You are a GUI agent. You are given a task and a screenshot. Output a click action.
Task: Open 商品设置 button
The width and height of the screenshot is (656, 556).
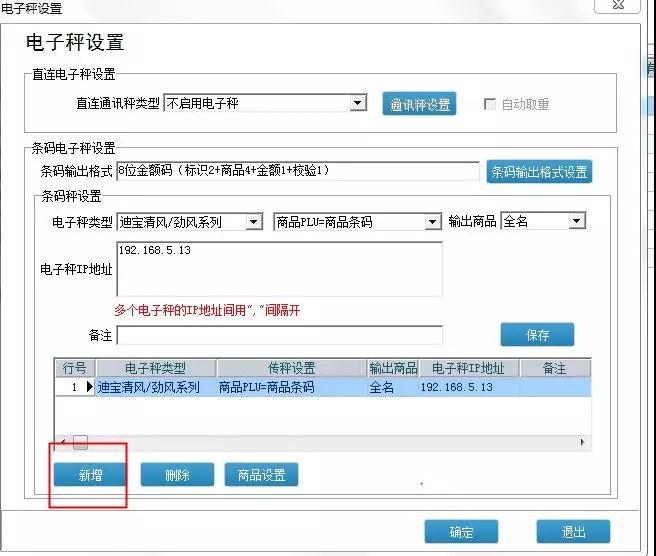point(261,475)
